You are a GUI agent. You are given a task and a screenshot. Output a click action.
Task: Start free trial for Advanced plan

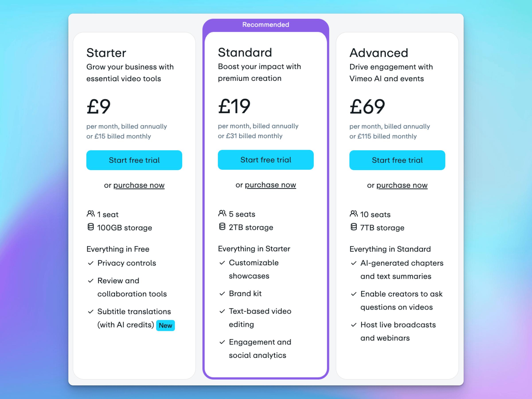click(x=397, y=160)
